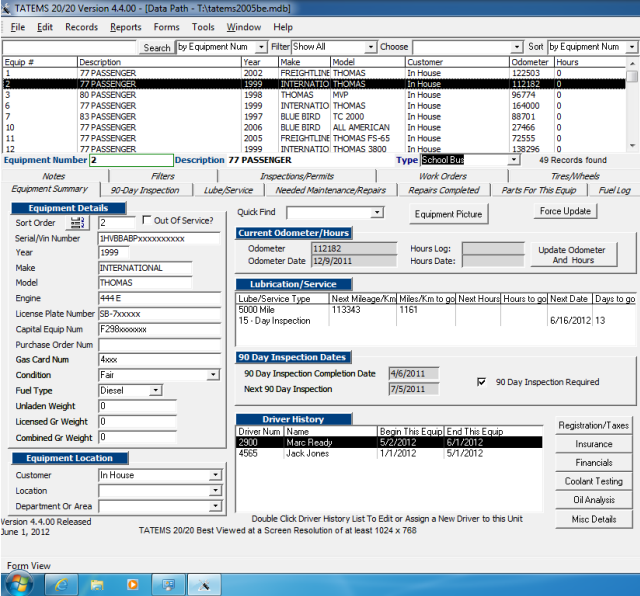This screenshot has height=596, width=640.
Task: Click the Force Update button
Action: [x=565, y=211]
